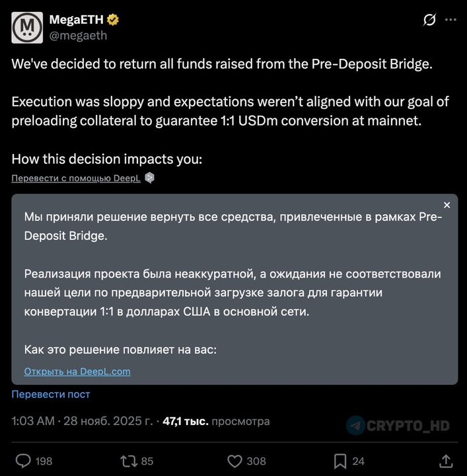The height and width of the screenshot is (476, 467).
Task: Open Grok explain icon on post
Action: 429,20
